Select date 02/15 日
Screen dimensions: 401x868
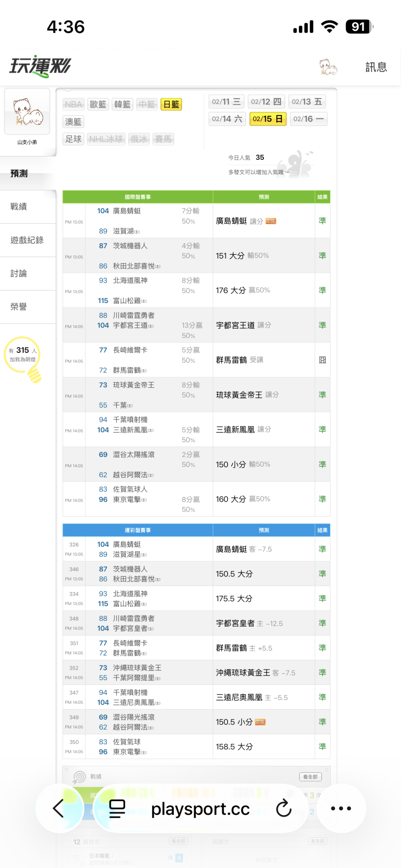click(268, 119)
